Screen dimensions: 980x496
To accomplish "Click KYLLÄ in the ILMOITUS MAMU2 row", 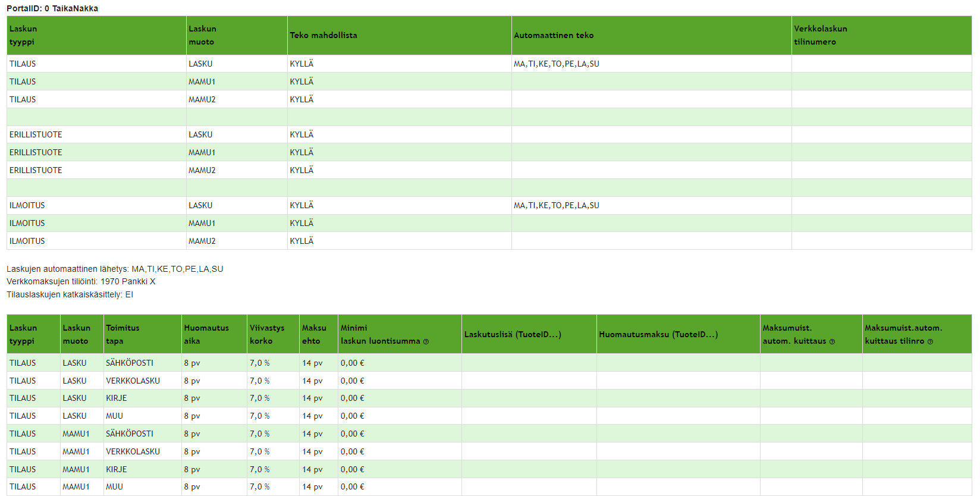I will pos(301,241).
